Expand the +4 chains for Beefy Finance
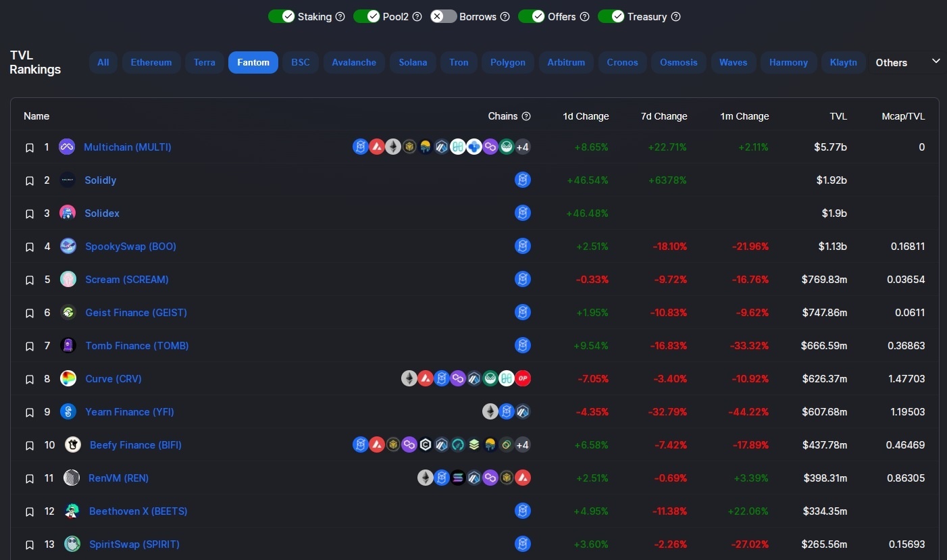This screenshot has height=560, width=947. click(522, 444)
